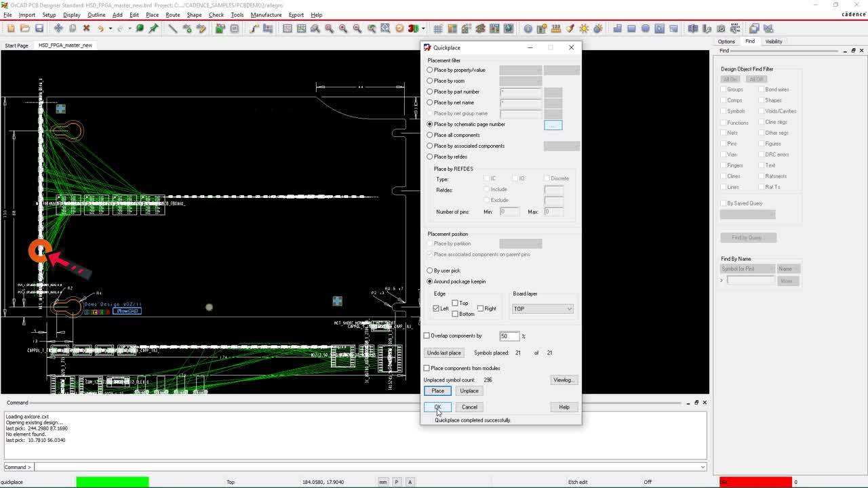This screenshot has height=488, width=868.
Task: Open the Shape menu
Action: point(194,15)
